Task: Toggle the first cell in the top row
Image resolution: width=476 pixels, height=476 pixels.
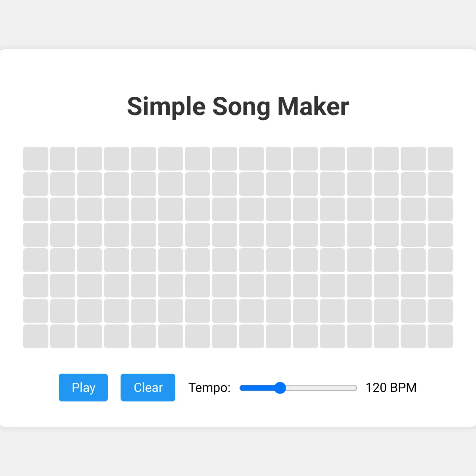Action: [x=36, y=159]
